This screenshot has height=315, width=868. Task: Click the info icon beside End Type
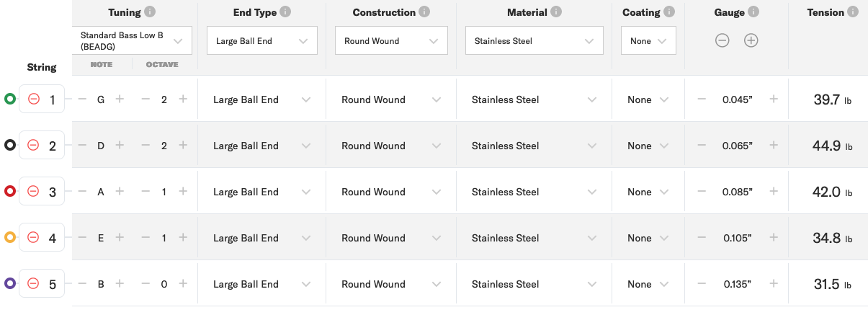click(286, 12)
